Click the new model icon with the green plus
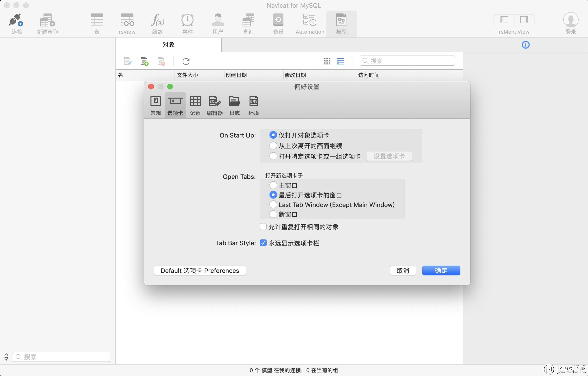 point(144,61)
